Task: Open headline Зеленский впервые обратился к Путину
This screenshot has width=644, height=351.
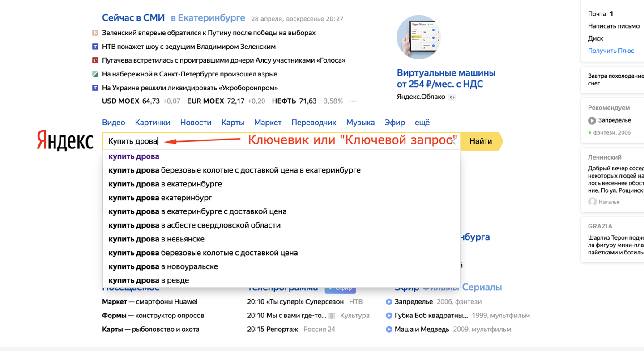Action: 209,33
